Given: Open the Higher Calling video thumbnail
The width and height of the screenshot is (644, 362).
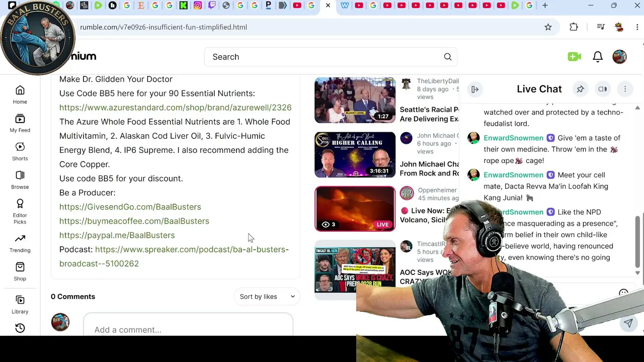Looking at the screenshot, I should 355,155.
